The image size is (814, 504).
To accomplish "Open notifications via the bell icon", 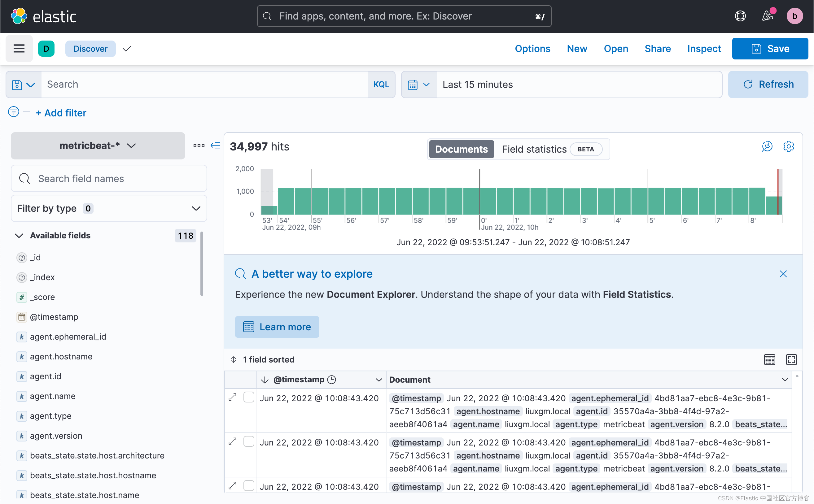I will [x=768, y=16].
